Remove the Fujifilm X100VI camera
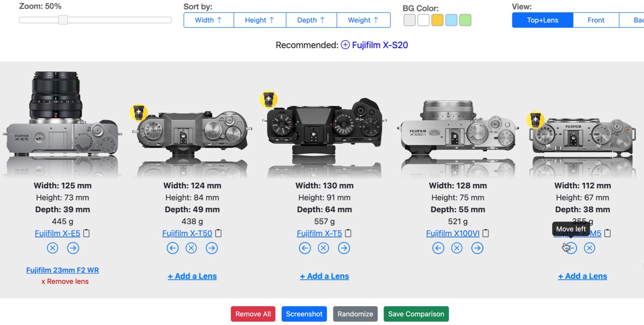The height and width of the screenshot is (325, 644). pos(457,248)
